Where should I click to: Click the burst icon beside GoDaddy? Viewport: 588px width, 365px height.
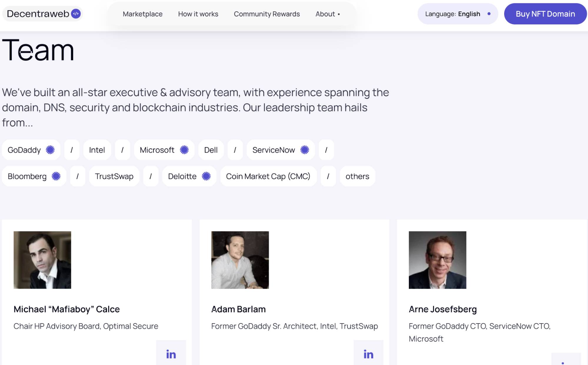50,150
